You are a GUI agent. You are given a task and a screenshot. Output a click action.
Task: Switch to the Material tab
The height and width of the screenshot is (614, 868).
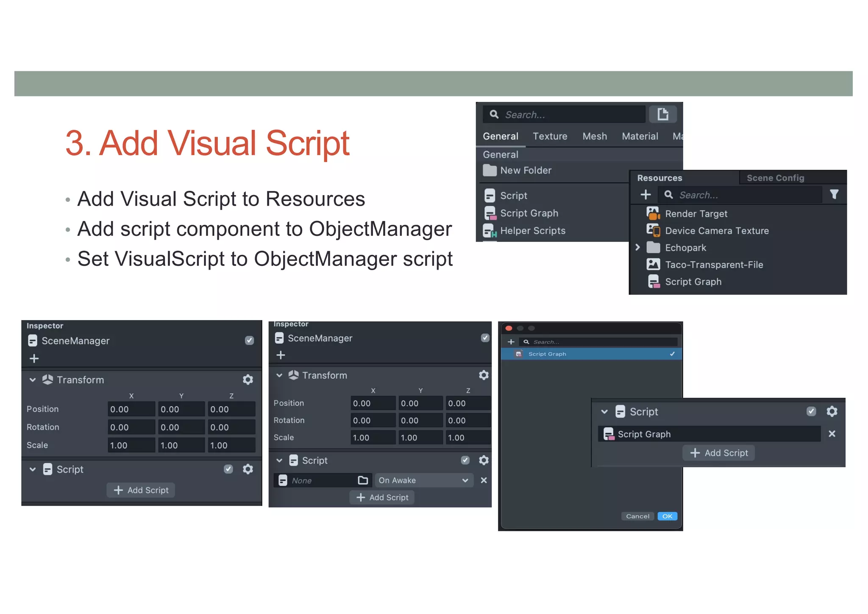(x=640, y=136)
